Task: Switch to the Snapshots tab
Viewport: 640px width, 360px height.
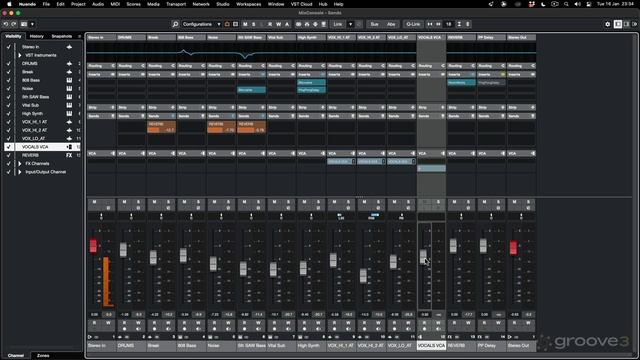Action: click(x=62, y=36)
